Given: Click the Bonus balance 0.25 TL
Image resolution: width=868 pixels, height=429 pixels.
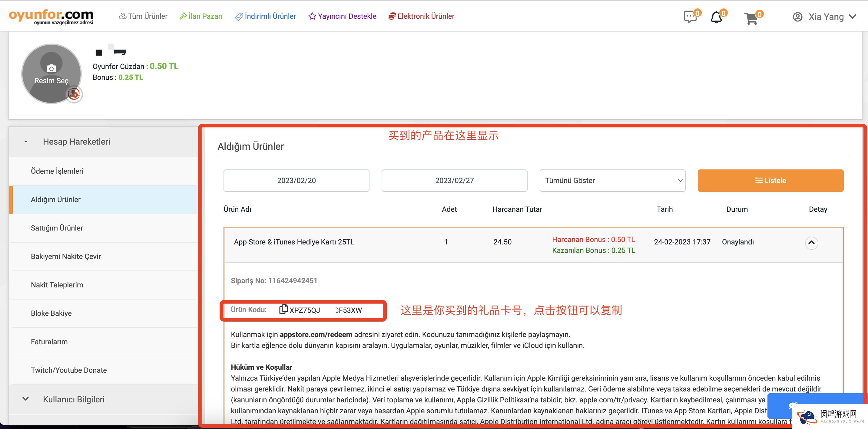Looking at the screenshot, I should [131, 77].
